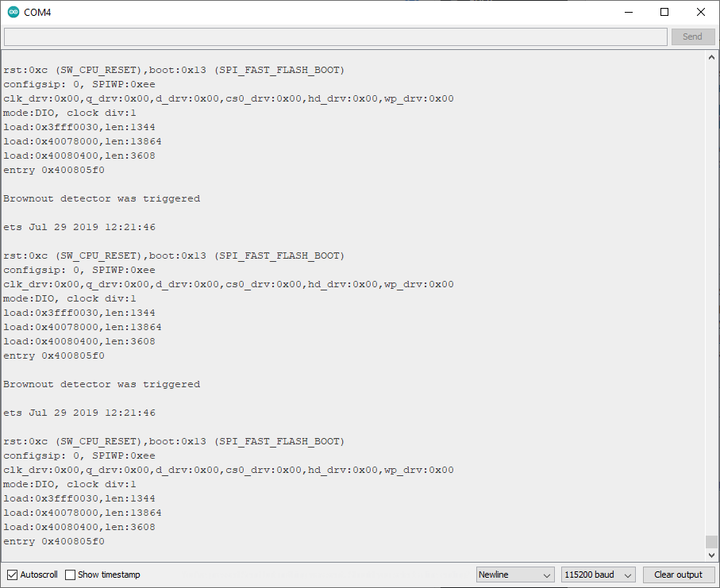Close the COM4 serial monitor window
This screenshot has width=720, height=588.
point(701,12)
